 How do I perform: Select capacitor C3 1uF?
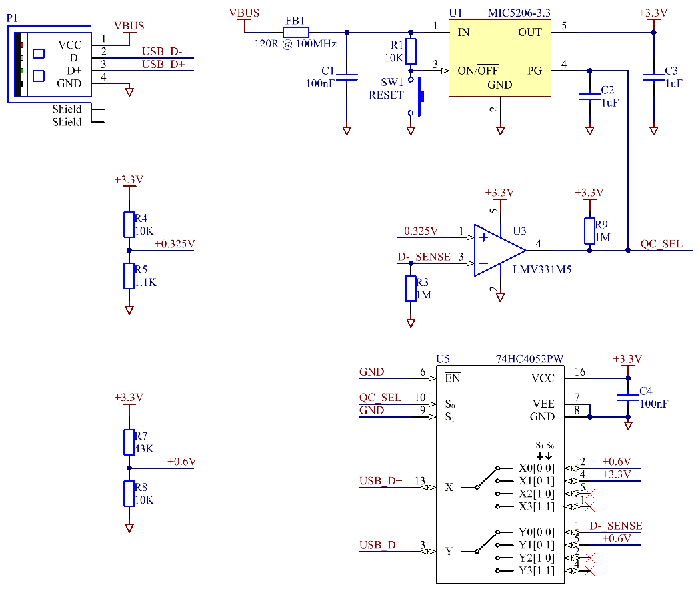pos(653,77)
